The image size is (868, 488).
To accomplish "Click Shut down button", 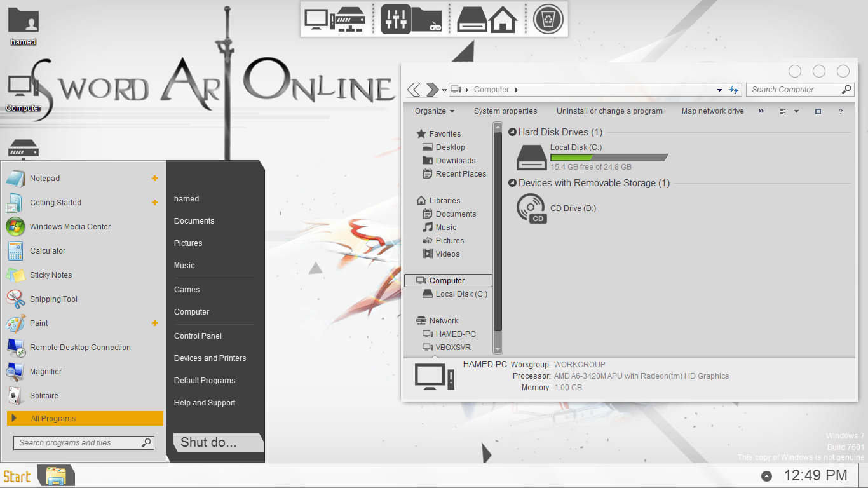I will 217,443.
